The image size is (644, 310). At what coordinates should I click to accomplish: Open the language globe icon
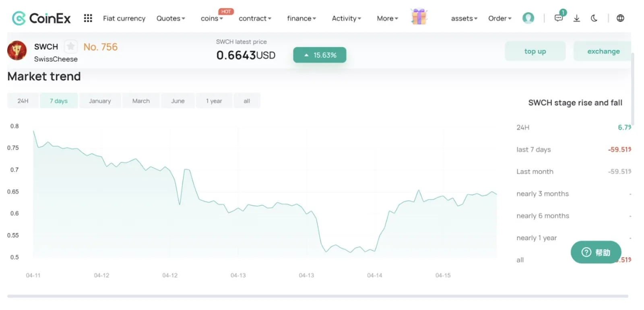click(x=620, y=18)
